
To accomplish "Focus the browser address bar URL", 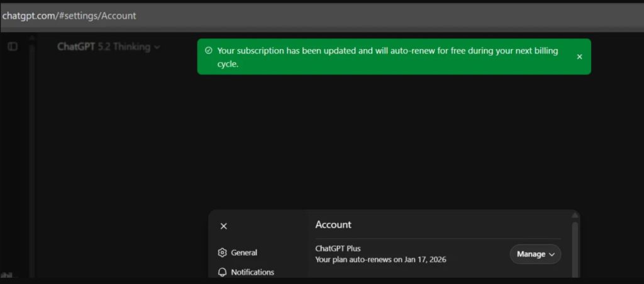I will pyautogui.click(x=69, y=16).
